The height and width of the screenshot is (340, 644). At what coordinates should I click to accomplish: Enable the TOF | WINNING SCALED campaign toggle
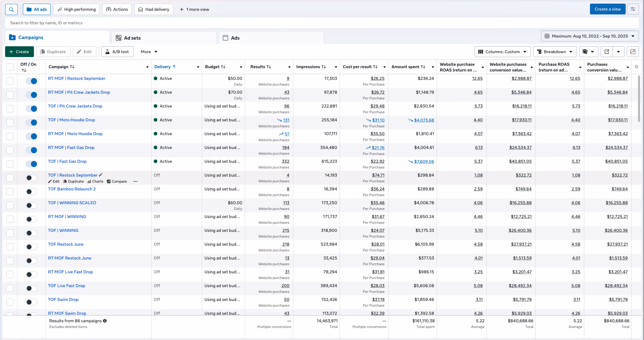click(x=32, y=205)
